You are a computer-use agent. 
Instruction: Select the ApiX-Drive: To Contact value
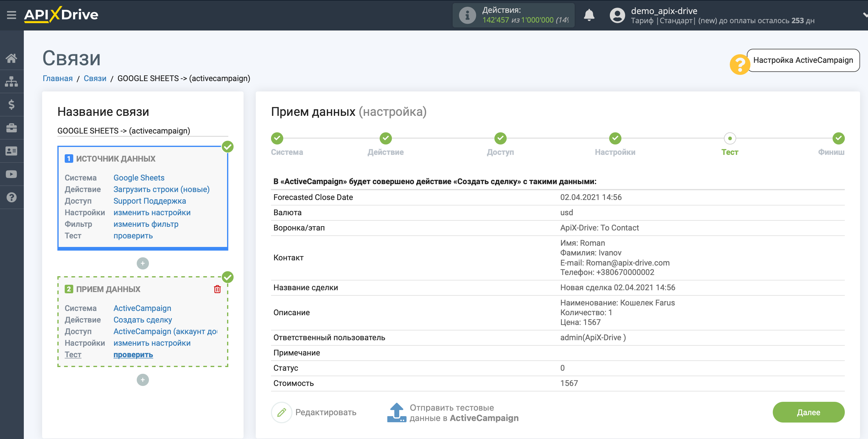pos(599,228)
